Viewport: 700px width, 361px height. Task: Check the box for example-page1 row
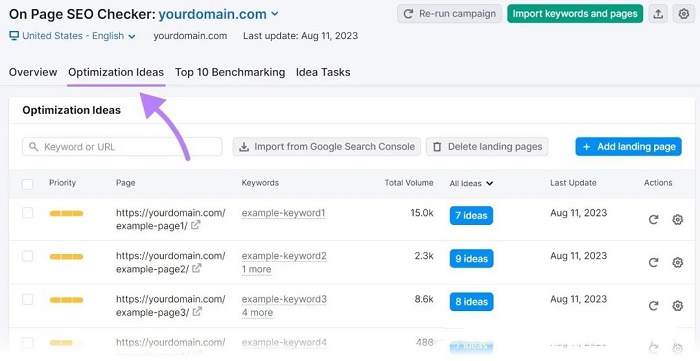pos(28,212)
